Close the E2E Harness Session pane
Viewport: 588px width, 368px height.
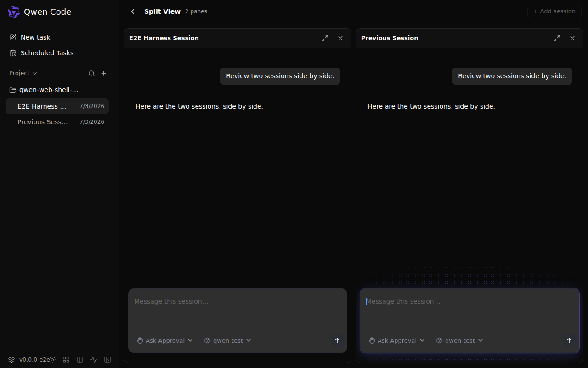point(340,38)
